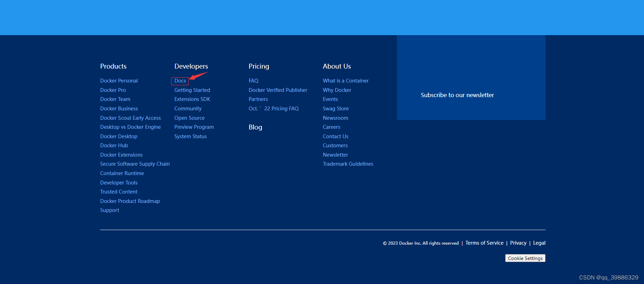Screen dimensions: 644x284
Task: Open Docs link under Developers
Action: point(180,81)
